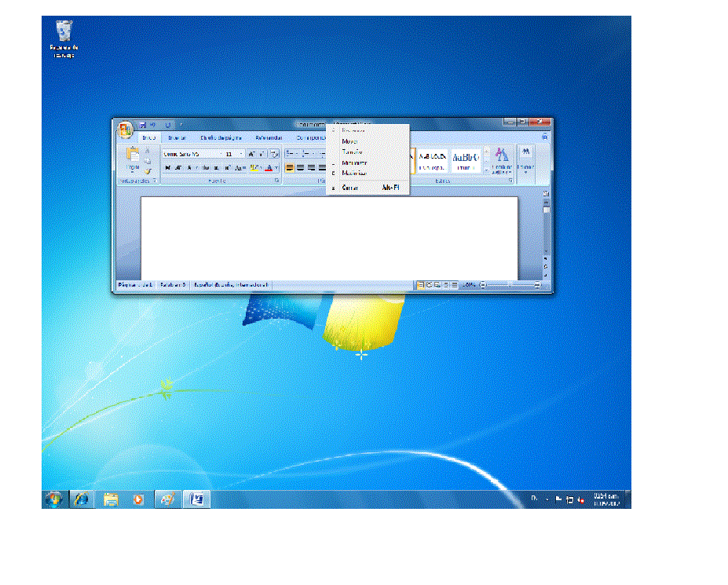Click the Cambiar estilos icon
The width and height of the screenshot is (728, 585).
pyautogui.click(x=502, y=159)
